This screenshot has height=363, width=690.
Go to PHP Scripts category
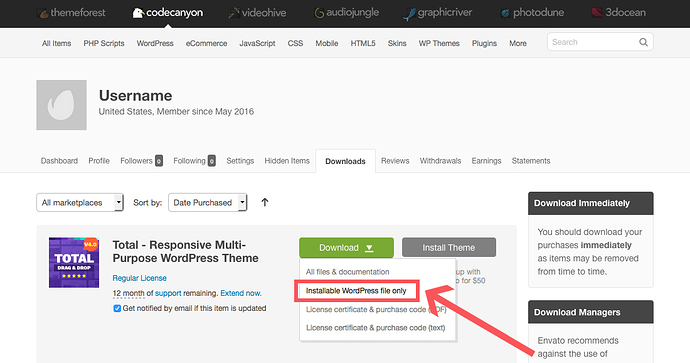104,43
